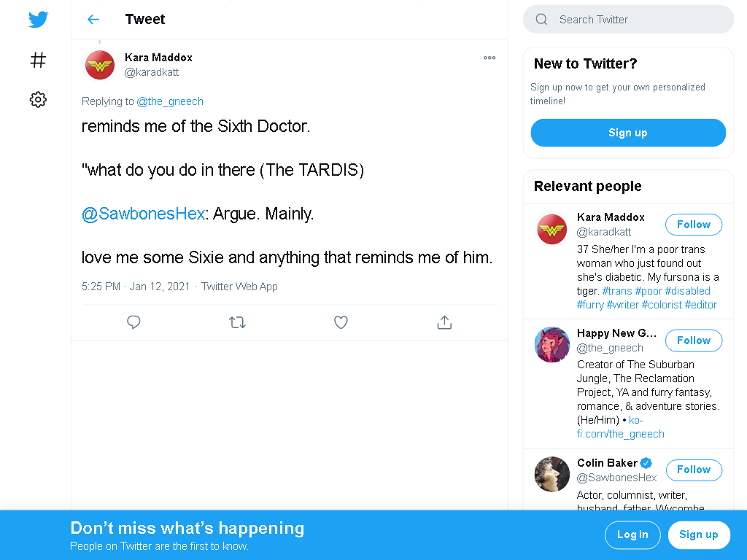
Task: Follow Colin Baker
Action: pyautogui.click(x=693, y=470)
